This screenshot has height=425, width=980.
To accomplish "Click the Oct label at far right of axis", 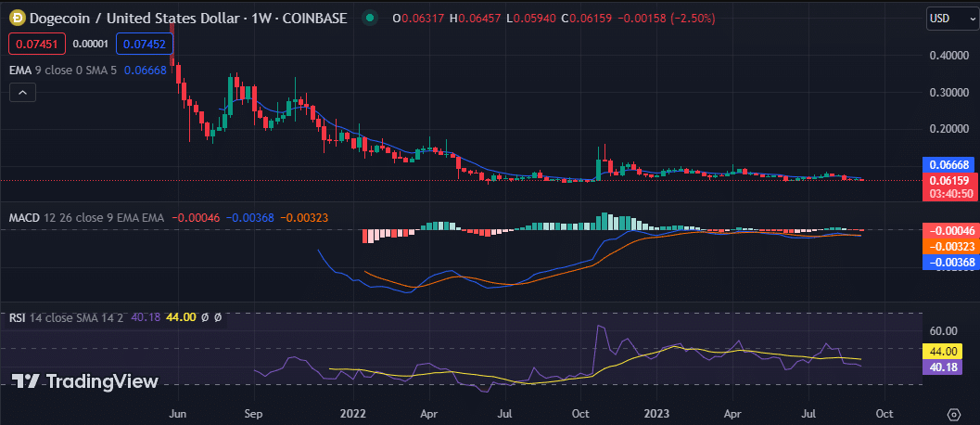I will click(x=885, y=414).
